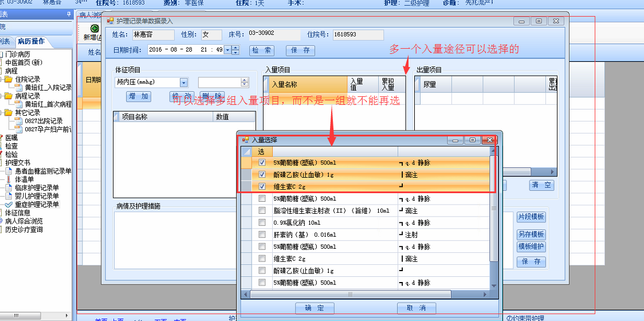
Task: Click the 住院号 field showing 1618593
Action: [x=358, y=35]
